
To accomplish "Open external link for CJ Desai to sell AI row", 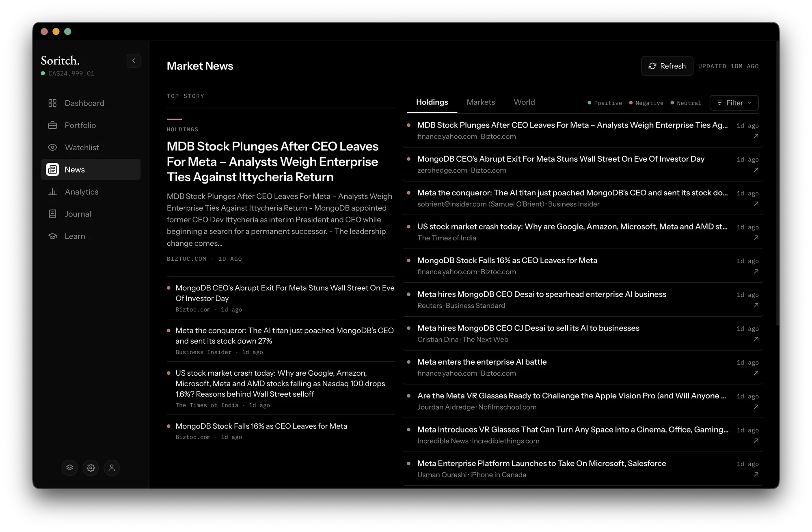I will tap(756, 339).
